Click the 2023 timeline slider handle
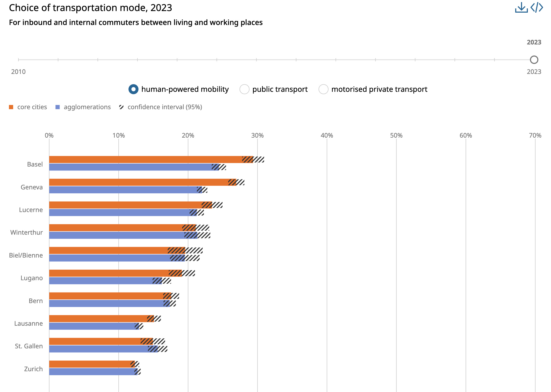Screen dimensions: 551x392 pos(534,60)
